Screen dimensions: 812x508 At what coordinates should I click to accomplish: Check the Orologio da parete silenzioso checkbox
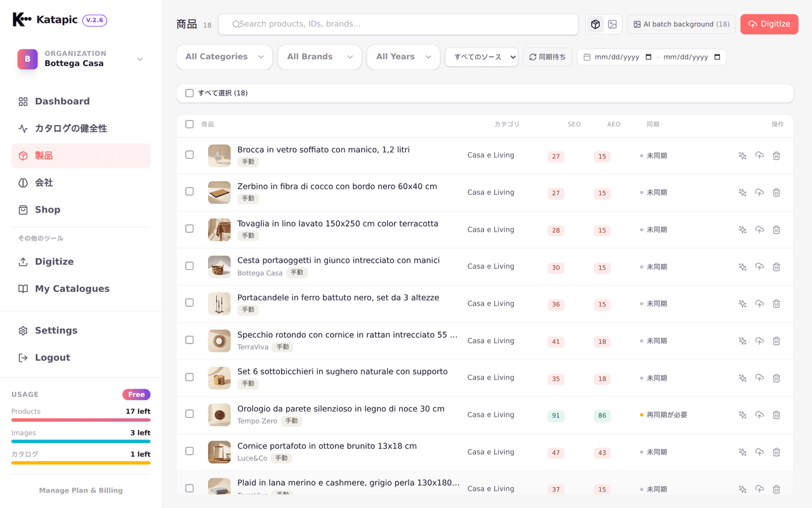pyautogui.click(x=189, y=413)
